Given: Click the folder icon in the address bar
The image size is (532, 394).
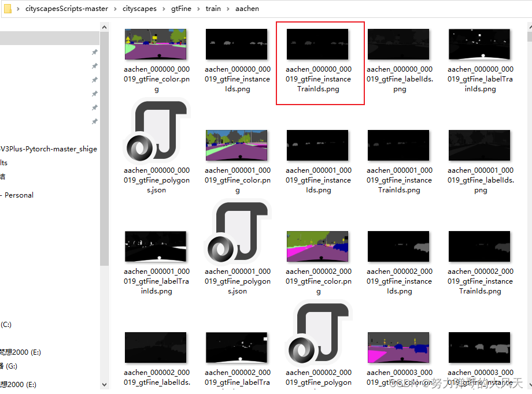Looking at the screenshot, I should [x=7, y=8].
